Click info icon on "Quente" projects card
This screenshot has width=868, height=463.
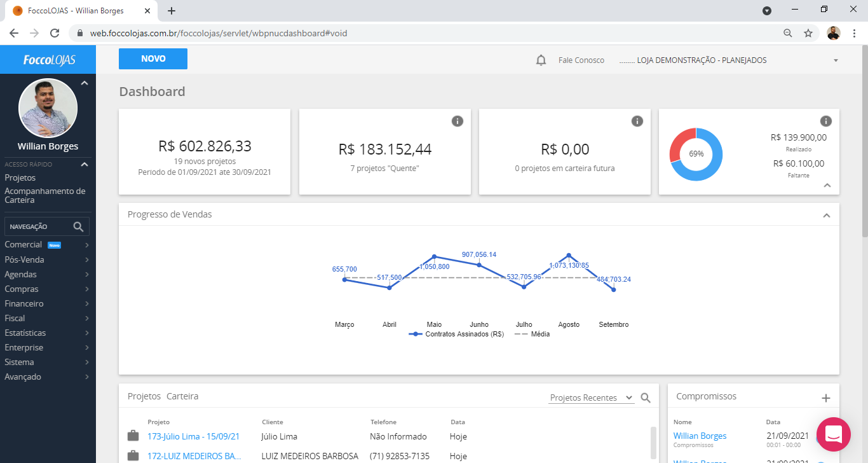(457, 121)
